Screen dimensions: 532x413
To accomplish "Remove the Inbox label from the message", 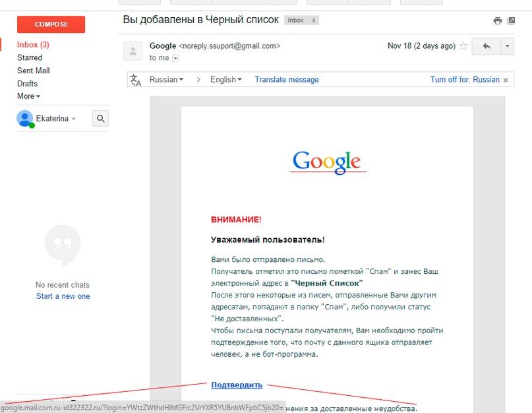I will tap(314, 20).
